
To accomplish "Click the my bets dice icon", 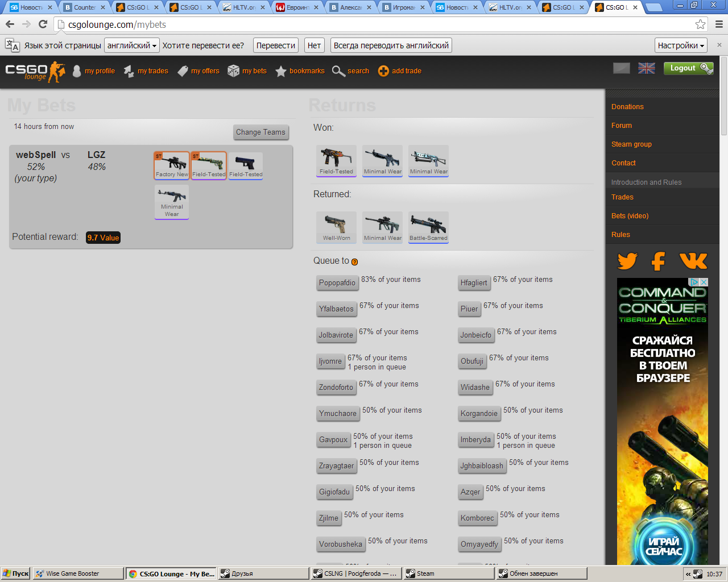I will (x=233, y=70).
